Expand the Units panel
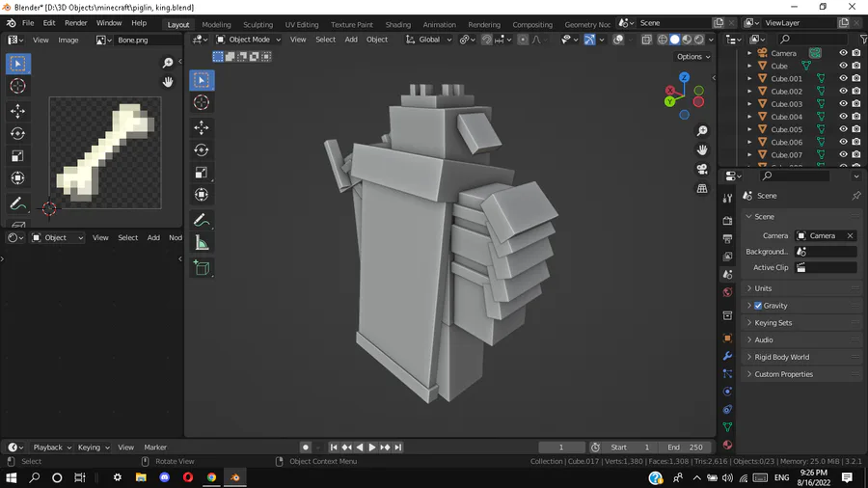 [x=801, y=288]
